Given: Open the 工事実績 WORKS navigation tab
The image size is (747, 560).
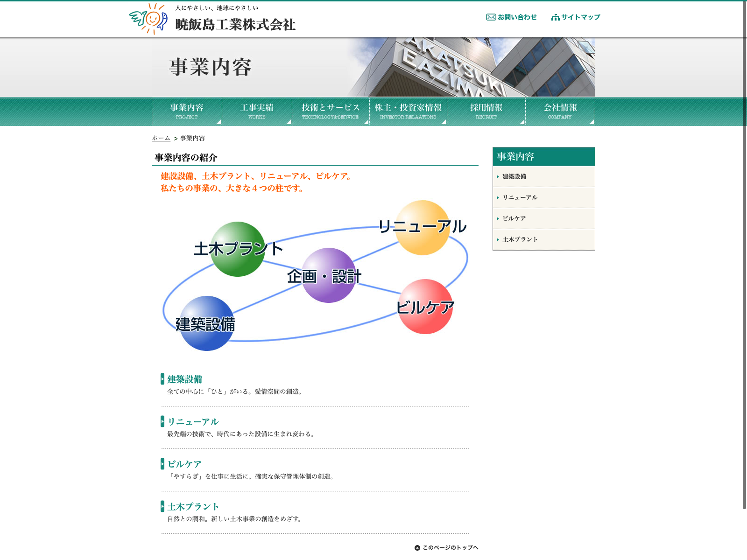Looking at the screenshot, I should click(x=257, y=111).
